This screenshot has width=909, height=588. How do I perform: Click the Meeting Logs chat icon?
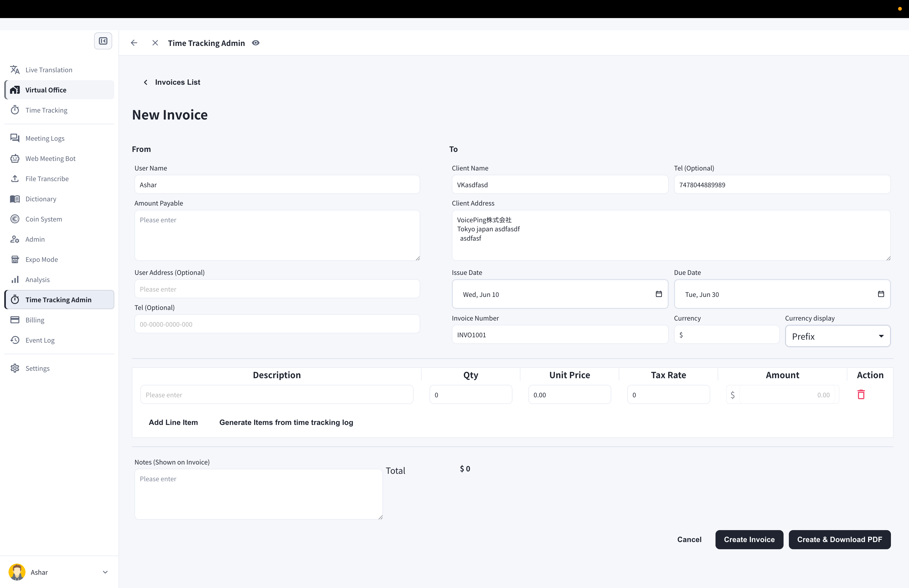coord(15,138)
